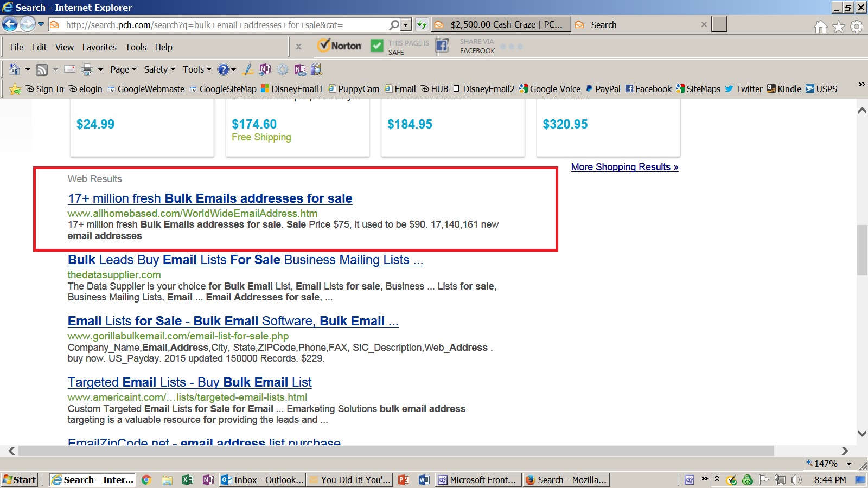The height and width of the screenshot is (488, 868).
Task: Open the Favorites menu
Action: [x=99, y=47]
